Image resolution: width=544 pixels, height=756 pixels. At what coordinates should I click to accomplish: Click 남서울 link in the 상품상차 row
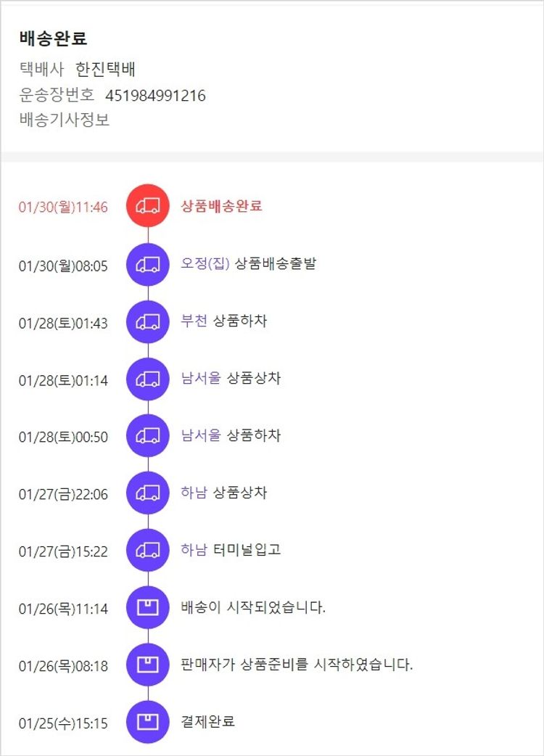click(x=201, y=378)
